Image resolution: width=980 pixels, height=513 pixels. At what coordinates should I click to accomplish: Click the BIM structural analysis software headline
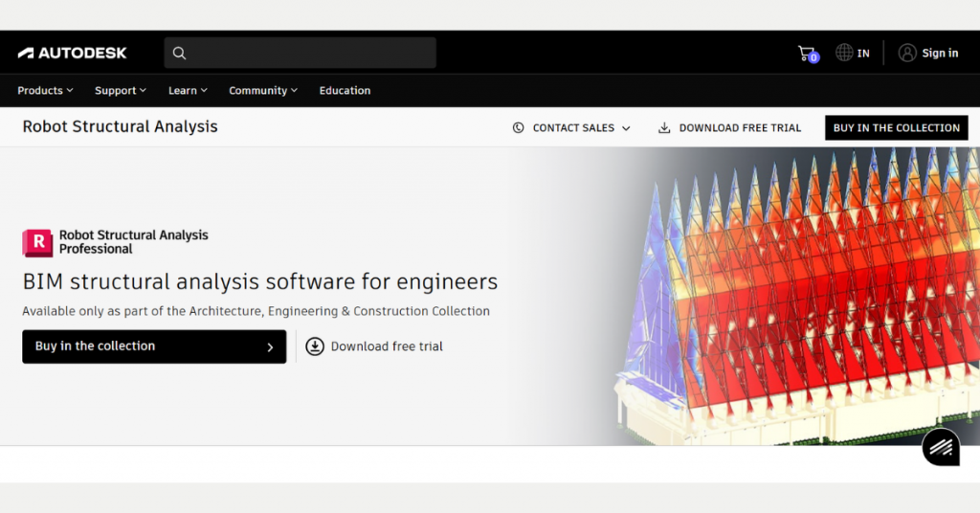coord(260,281)
